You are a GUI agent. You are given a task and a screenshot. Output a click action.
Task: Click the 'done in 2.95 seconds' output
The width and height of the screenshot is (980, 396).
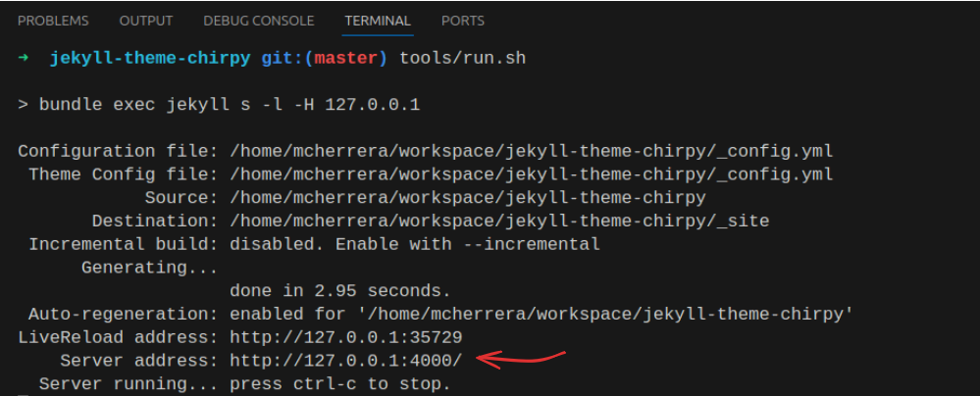(x=339, y=291)
